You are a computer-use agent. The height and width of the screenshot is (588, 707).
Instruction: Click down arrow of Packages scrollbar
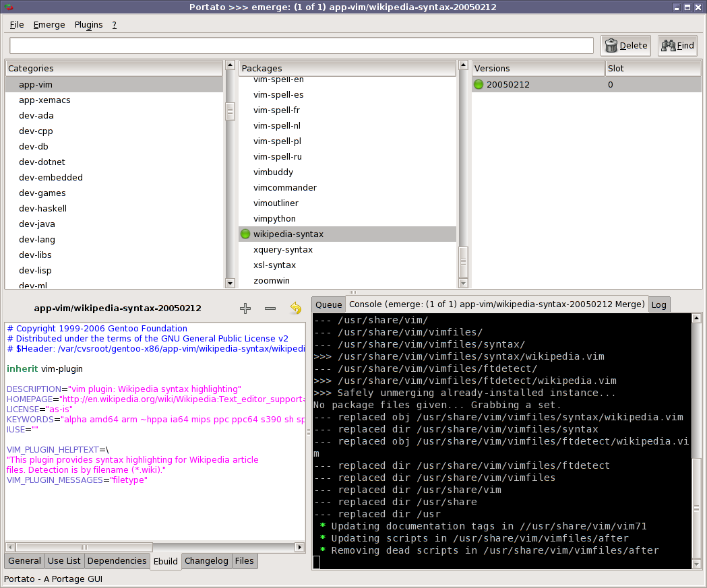point(463,283)
